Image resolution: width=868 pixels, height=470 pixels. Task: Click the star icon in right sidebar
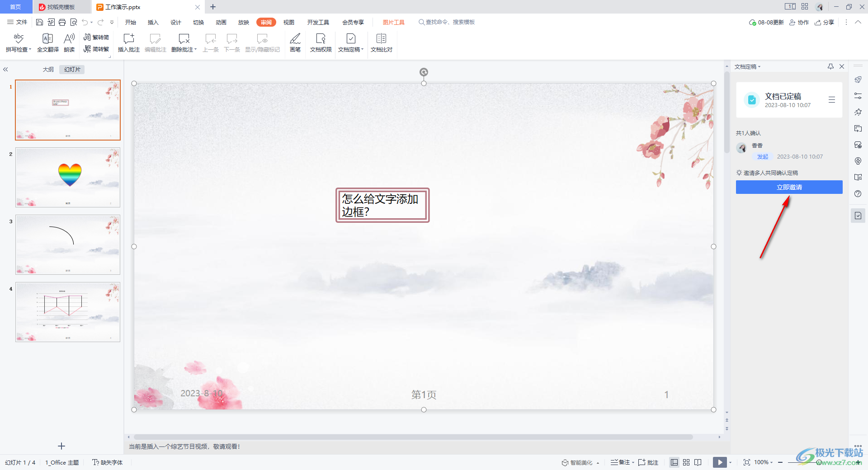click(858, 112)
